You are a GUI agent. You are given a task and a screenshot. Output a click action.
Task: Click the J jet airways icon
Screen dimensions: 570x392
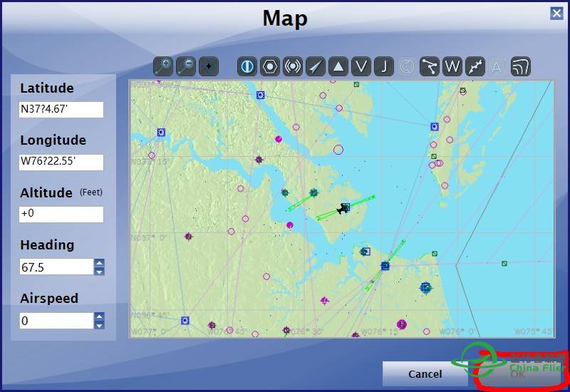click(384, 67)
